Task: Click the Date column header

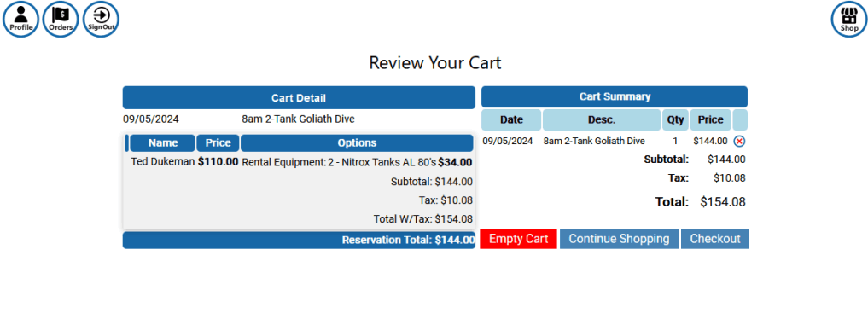Action: click(x=511, y=119)
